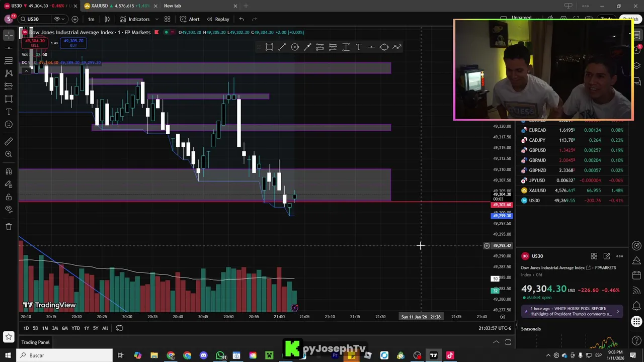This screenshot has height=362, width=644.
Task: Click the undo arrow
Action: (242, 19)
